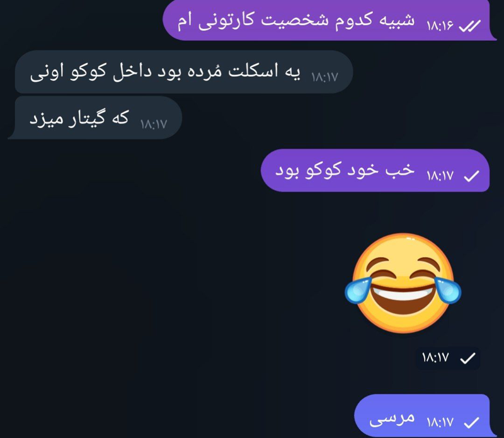The image size is (504, 438).
Task: Tap the emoji's open laughing mouth
Action: tap(403, 299)
